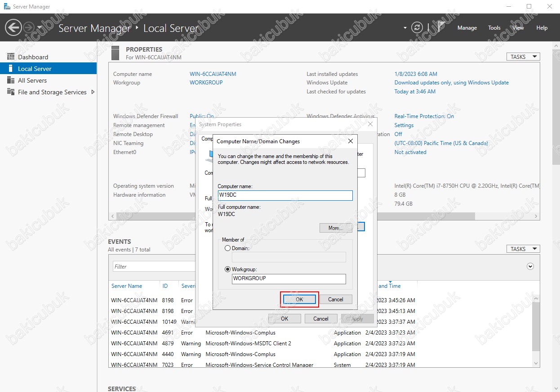Image resolution: width=560 pixels, height=392 pixels.
Task: Close the System Properties window
Action: pos(370,124)
